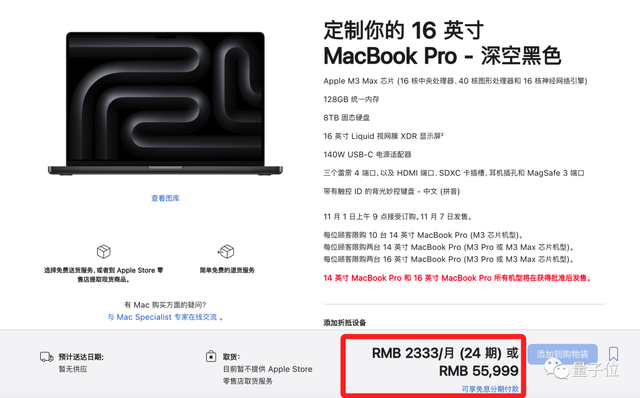Click the MacBook Pro product image
Viewport: 640px width, 398px height.
coord(165,103)
